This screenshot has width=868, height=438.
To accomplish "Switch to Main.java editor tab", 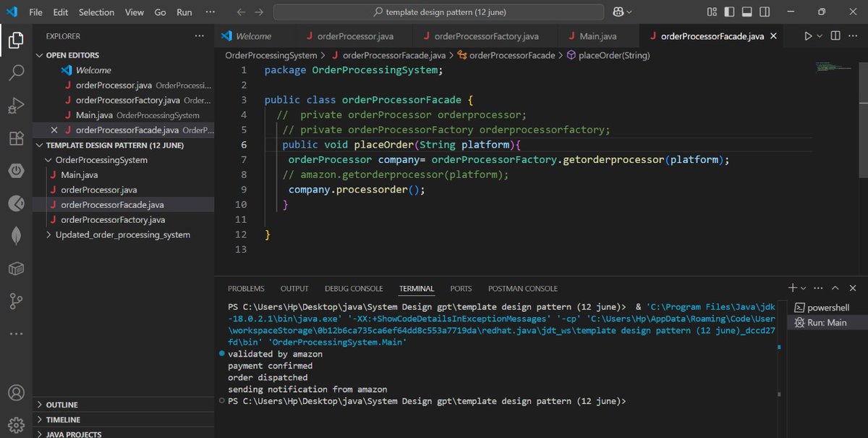I will pyautogui.click(x=598, y=36).
